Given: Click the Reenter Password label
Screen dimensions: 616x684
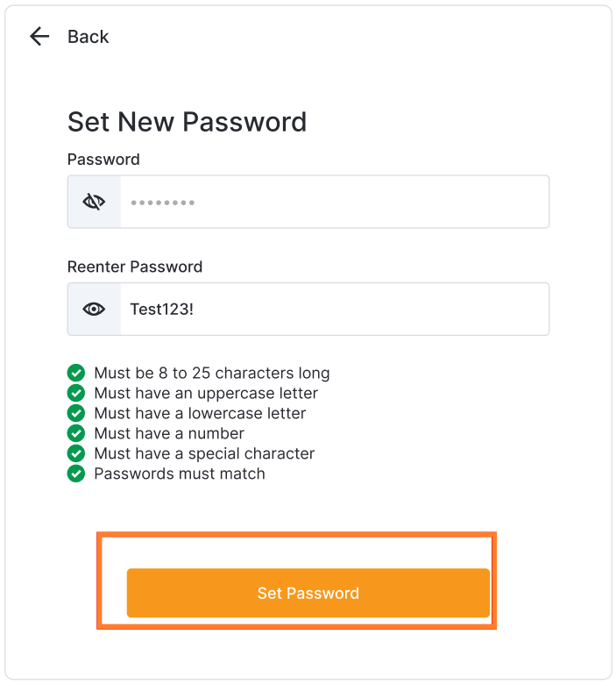Looking at the screenshot, I should (135, 267).
